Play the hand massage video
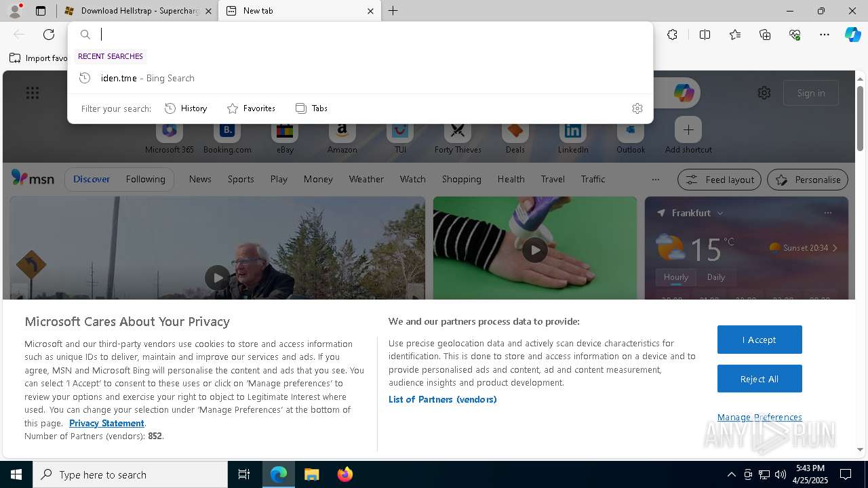The height and width of the screenshot is (488, 868). click(535, 250)
